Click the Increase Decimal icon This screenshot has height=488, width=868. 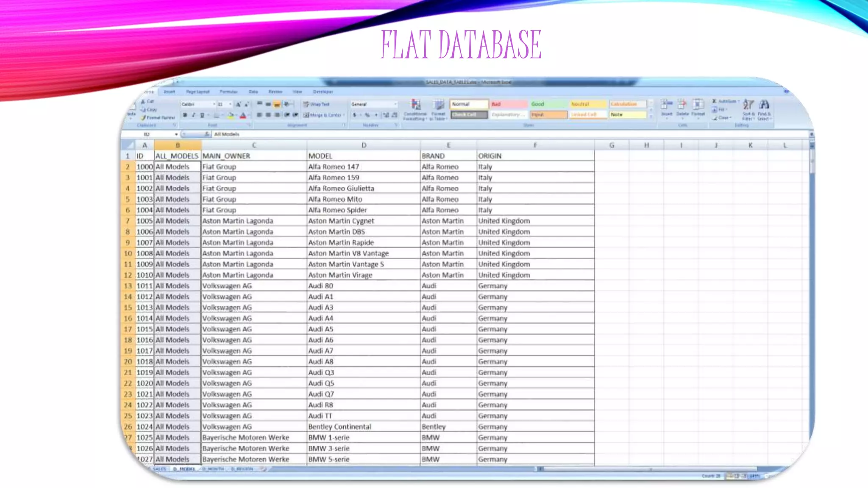(x=386, y=115)
